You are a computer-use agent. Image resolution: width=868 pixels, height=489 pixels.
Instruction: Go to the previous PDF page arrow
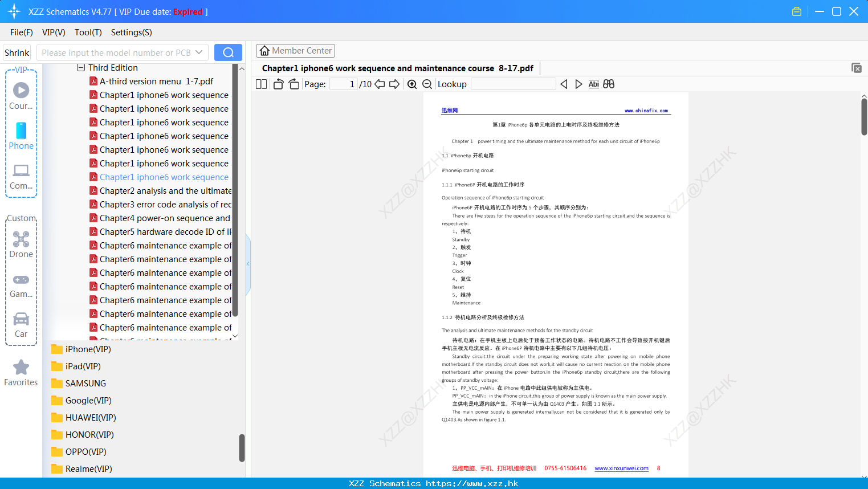pos(380,84)
